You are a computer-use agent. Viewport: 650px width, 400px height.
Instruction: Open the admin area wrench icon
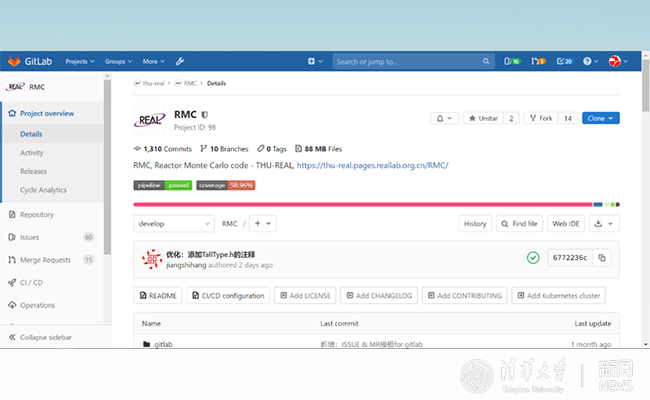(180, 61)
